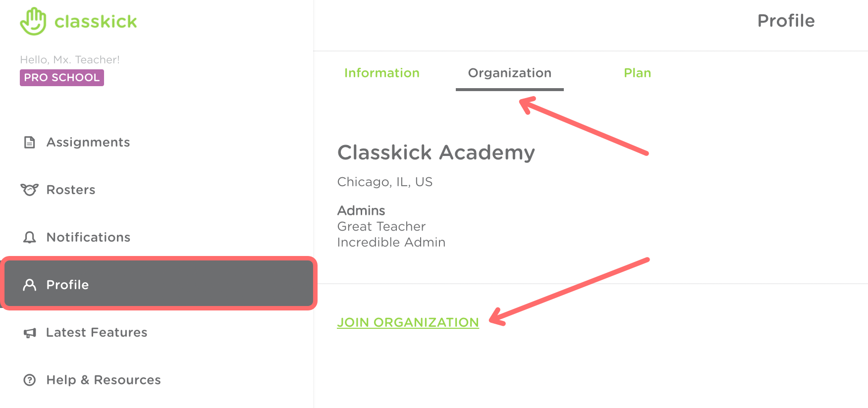Click the Rosters owl icon
The image size is (868, 408).
[30, 190]
